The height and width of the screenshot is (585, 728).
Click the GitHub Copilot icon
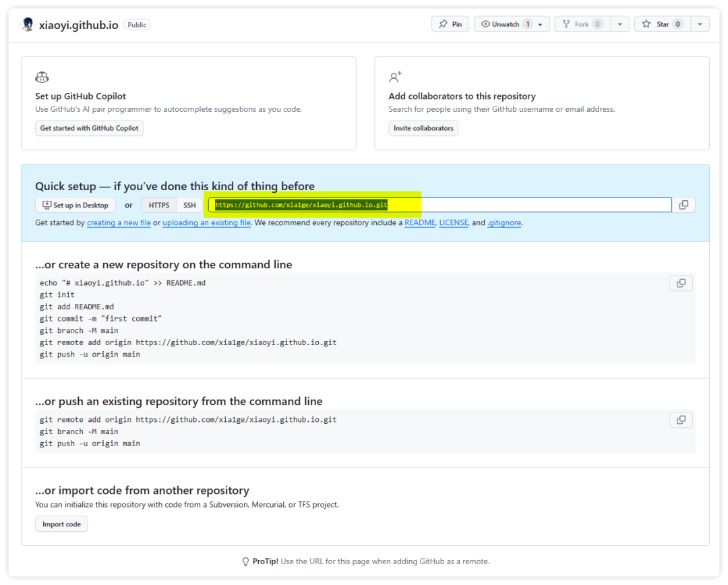(42, 78)
